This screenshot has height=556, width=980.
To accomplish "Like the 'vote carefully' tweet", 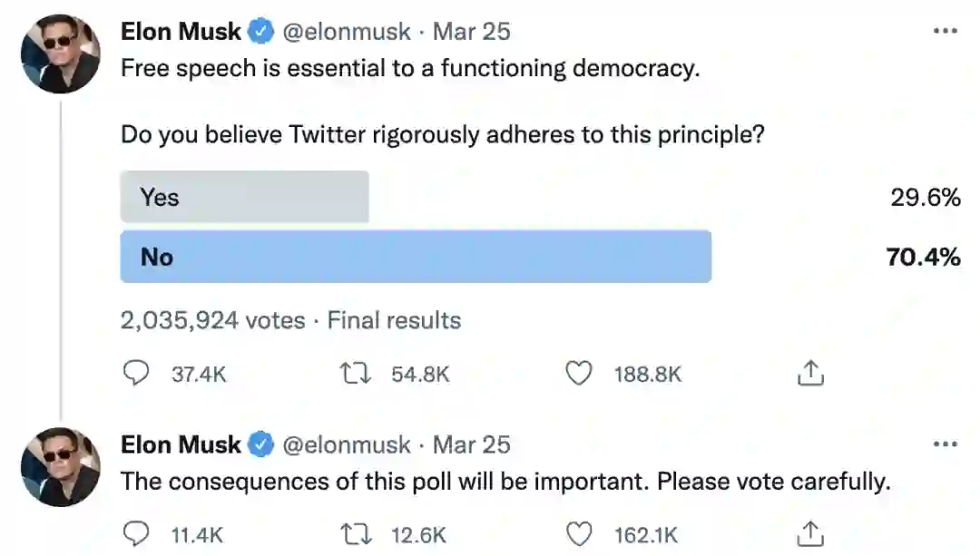I will point(579,534).
